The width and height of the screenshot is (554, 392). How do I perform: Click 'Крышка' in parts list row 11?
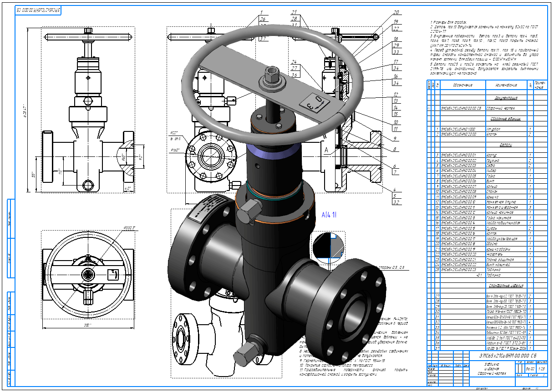(493, 197)
